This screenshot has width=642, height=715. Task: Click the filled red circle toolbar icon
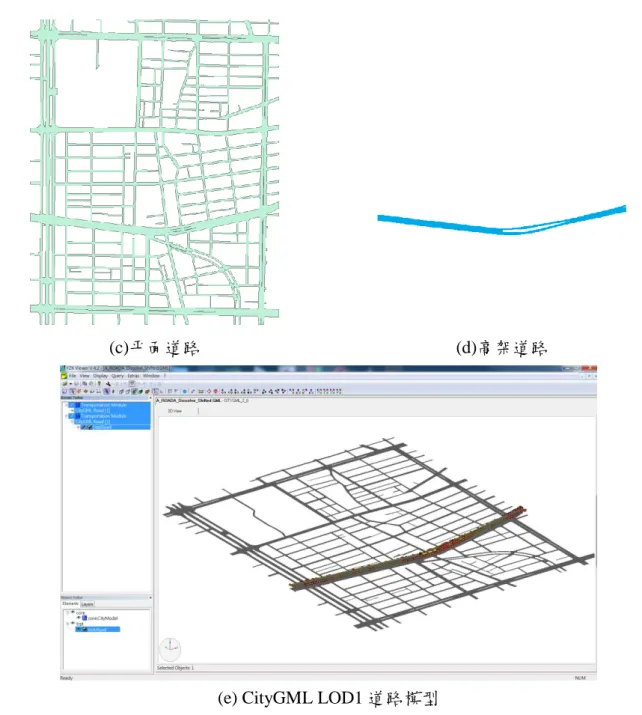[215, 391]
